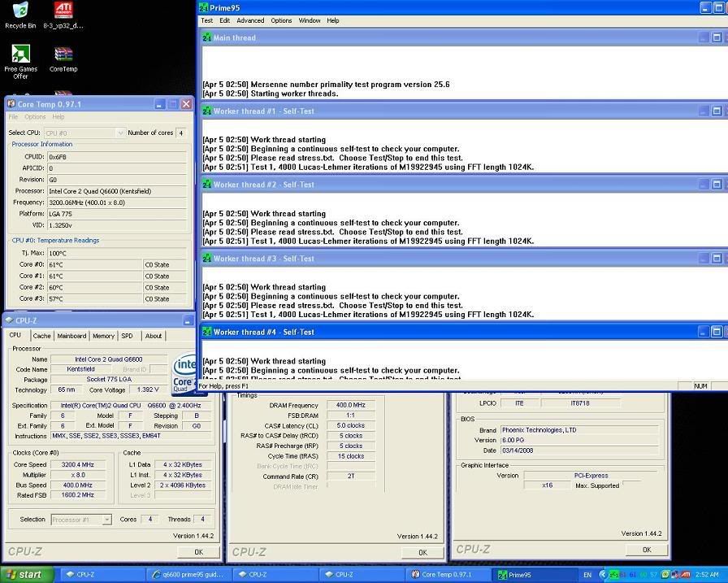Click the CPU-Z title bar chip icon

pos(9,320)
